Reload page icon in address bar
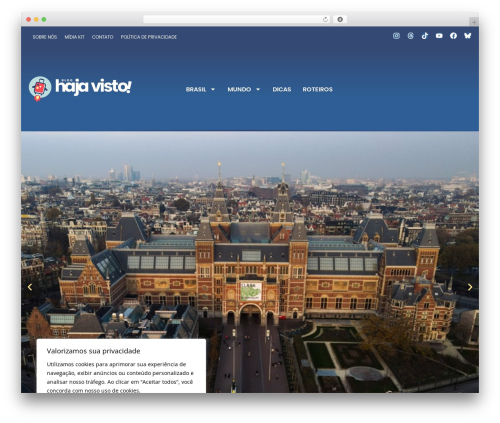500x423 pixels. point(325,20)
